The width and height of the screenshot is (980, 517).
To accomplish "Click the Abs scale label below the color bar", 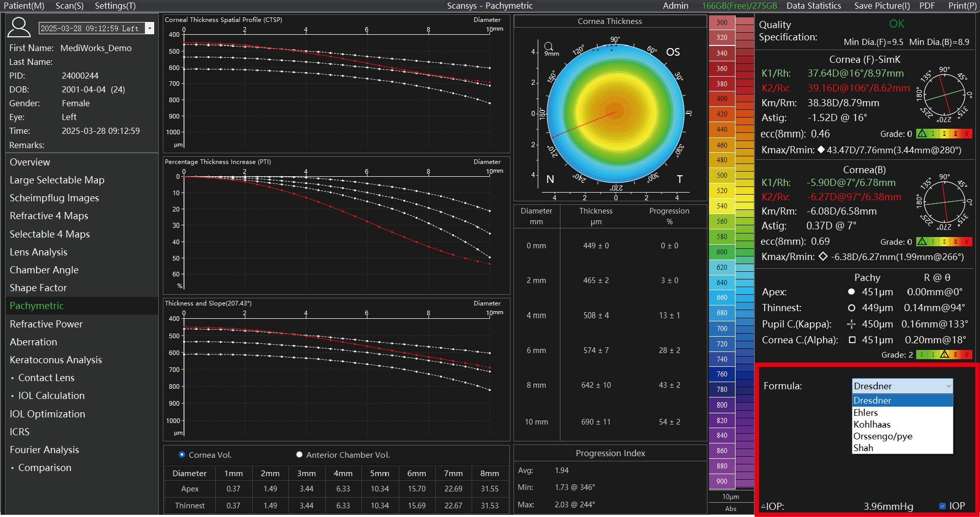I will pyautogui.click(x=730, y=508).
